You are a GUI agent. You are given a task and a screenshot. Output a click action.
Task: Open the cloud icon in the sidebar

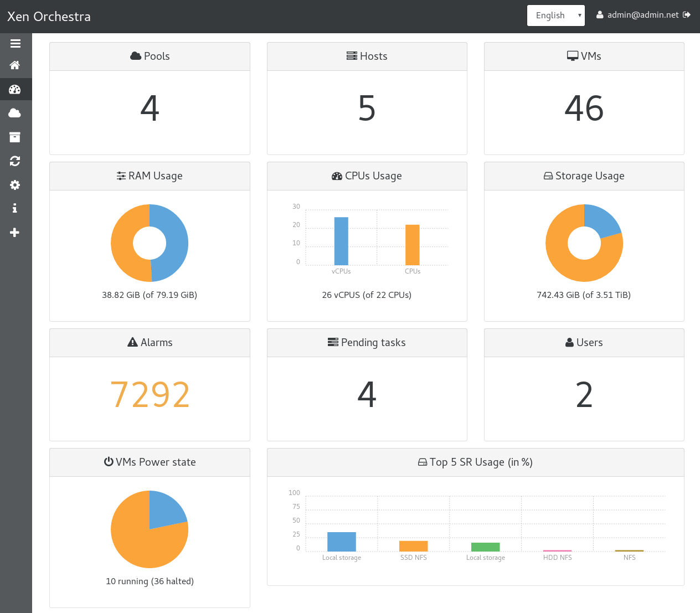[x=15, y=113]
